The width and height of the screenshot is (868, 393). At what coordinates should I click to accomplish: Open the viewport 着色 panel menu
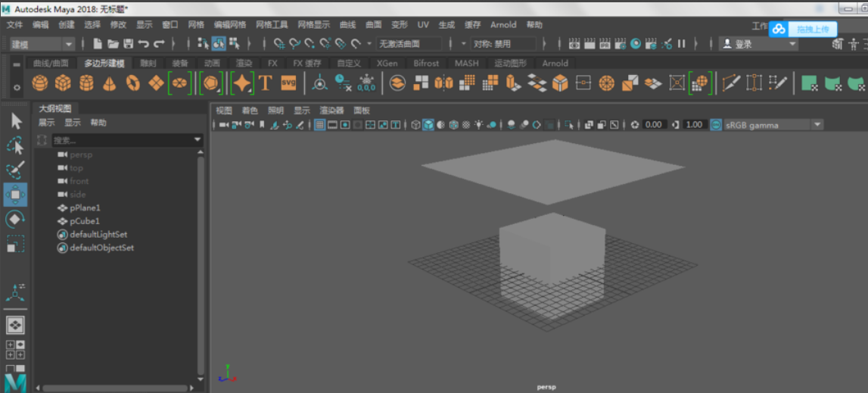[250, 111]
